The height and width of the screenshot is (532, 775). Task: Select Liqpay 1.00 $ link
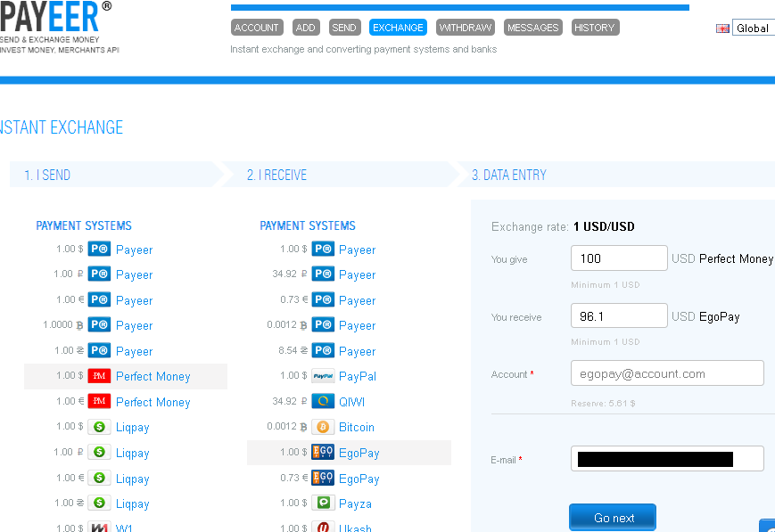133,427
